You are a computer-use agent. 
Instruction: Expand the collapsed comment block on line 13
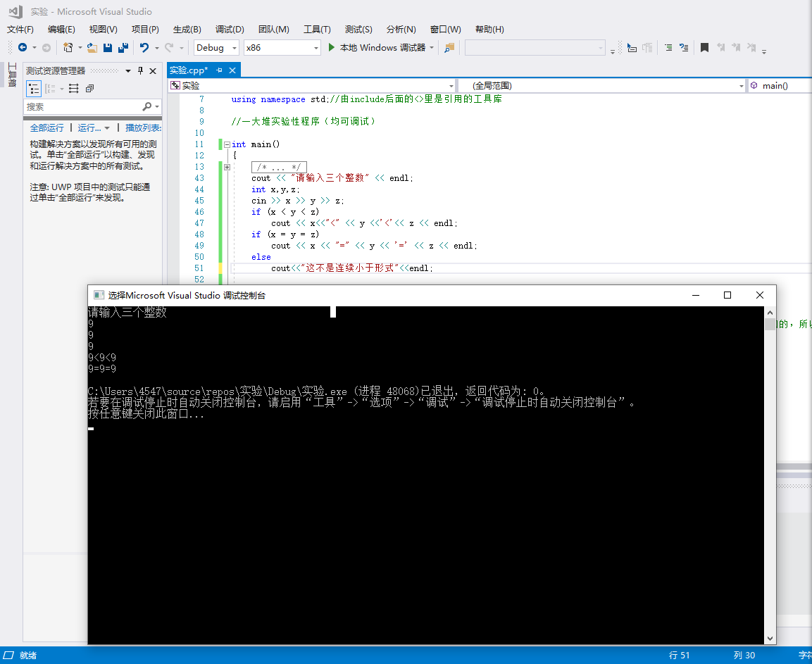227,167
